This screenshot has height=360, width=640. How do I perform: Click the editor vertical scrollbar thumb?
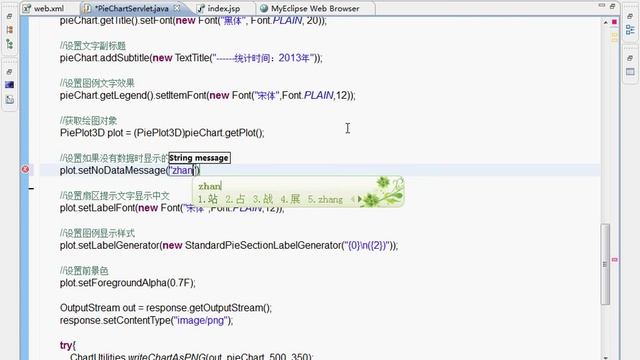tap(605, 264)
